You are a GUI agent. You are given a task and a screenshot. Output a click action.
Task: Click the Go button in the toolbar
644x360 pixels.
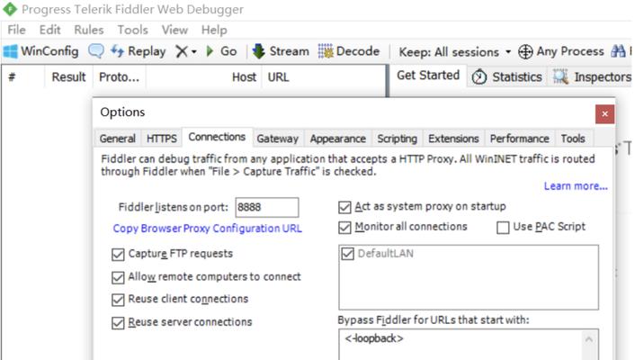[222, 51]
